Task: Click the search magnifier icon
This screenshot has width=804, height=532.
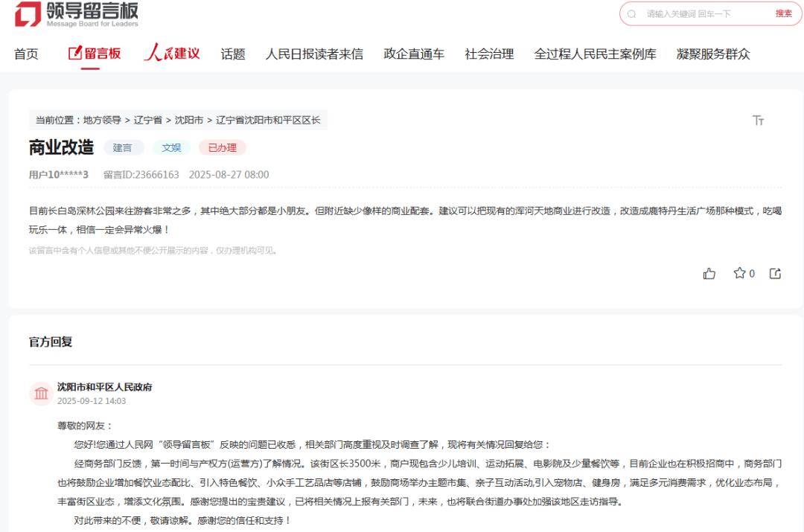Action: 632,14
